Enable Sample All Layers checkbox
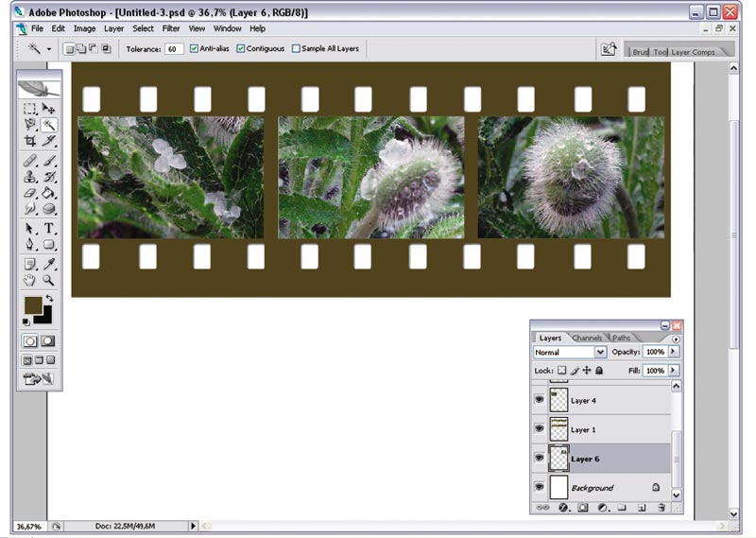The image size is (756, 538). [296, 49]
